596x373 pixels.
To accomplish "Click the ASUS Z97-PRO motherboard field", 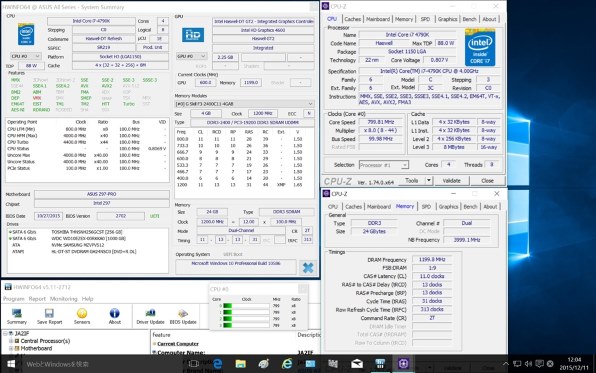I will [x=101, y=194].
